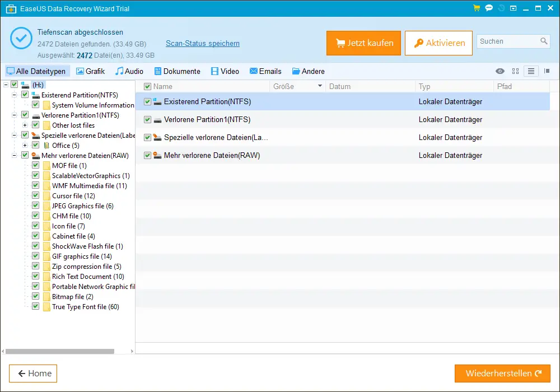The height and width of the screenshot is (392, 560).
Task: Collapse Existerend Partition(NTFS) tree node
Action: [15, 95]
